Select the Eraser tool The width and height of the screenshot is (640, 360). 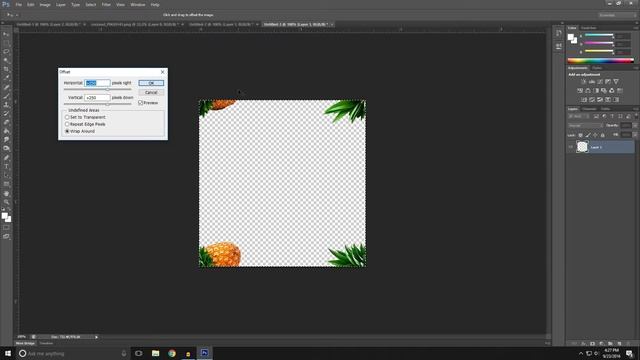pos(6,122)
